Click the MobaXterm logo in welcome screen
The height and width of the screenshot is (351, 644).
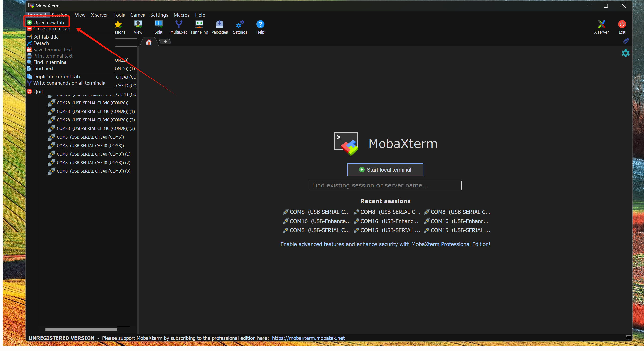click(346, 144)
